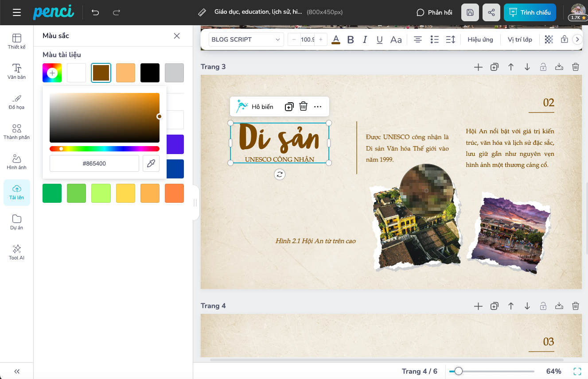Click the Hiệu ứng button

pos(480,39)
